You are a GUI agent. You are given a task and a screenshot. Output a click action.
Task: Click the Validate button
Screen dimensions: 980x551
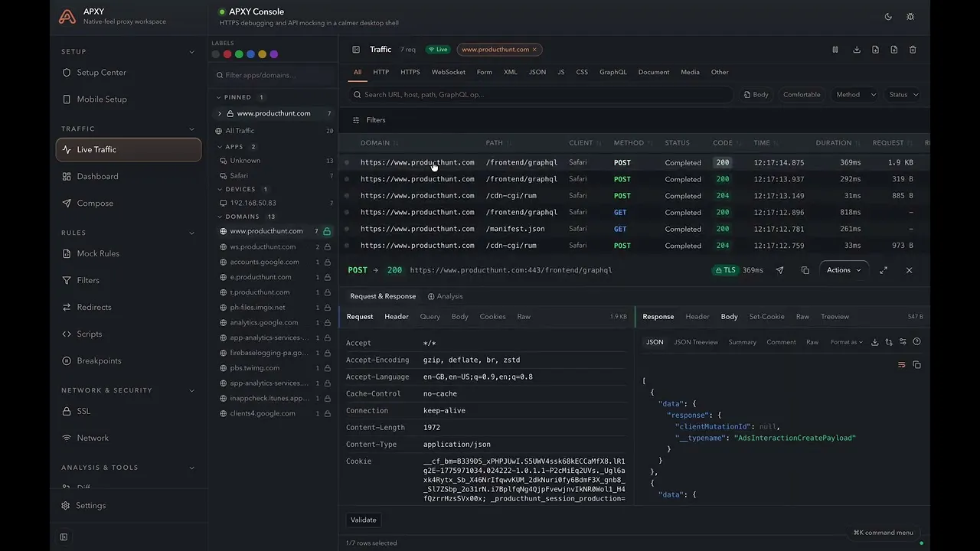pyautogui.click(x=364, y=520)
